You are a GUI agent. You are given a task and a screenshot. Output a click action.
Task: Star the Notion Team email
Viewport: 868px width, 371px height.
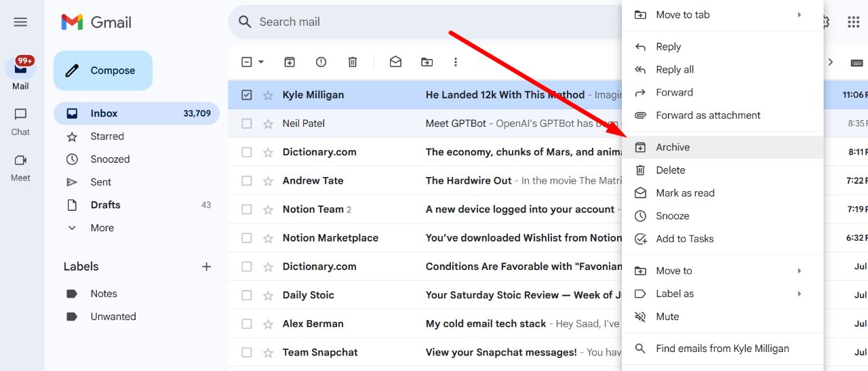pos(269,209)
